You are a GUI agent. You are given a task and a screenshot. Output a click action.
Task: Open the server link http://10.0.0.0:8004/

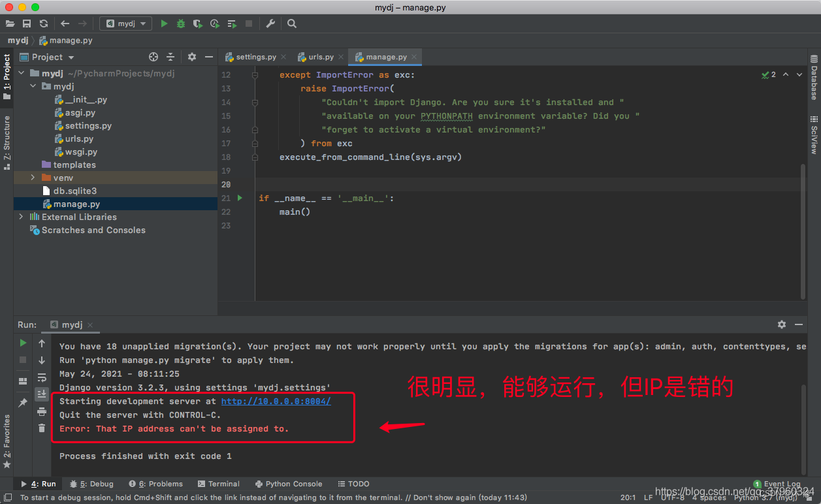pyautogui.click(x=276, y=401)
